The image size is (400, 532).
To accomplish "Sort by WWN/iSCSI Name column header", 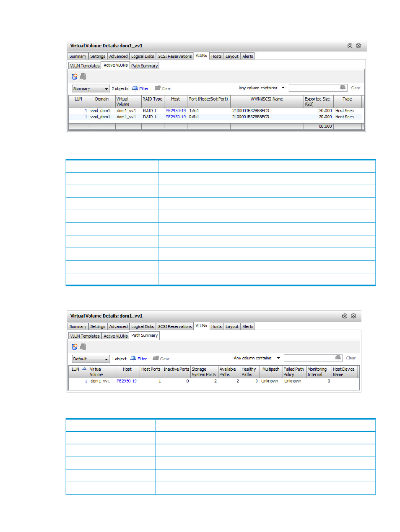I will tap(267, 101).
